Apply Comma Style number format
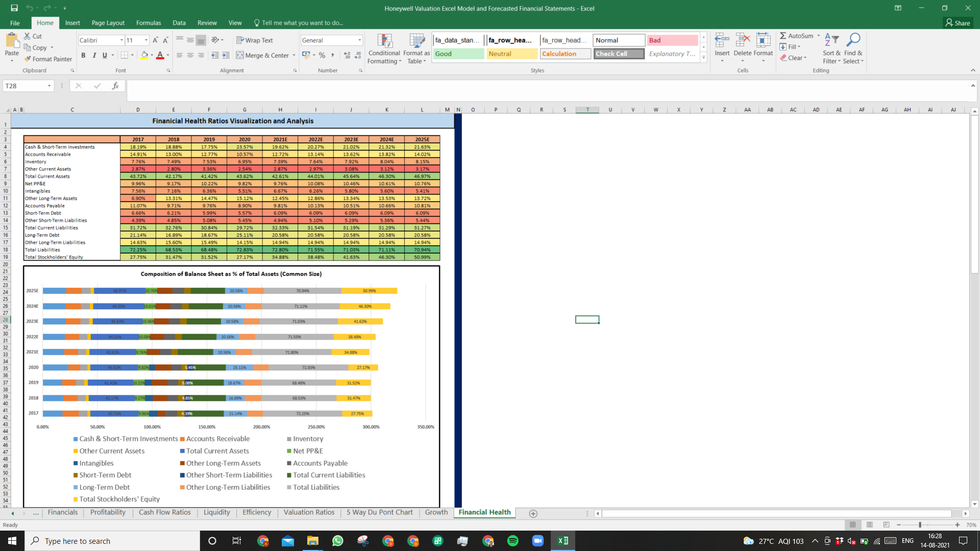This screenshot has height=551, width=980. tap(333, 55)
